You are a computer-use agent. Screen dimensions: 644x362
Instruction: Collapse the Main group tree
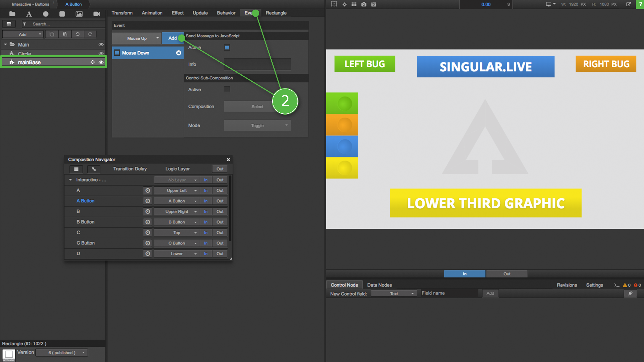[x=5, y=44]
